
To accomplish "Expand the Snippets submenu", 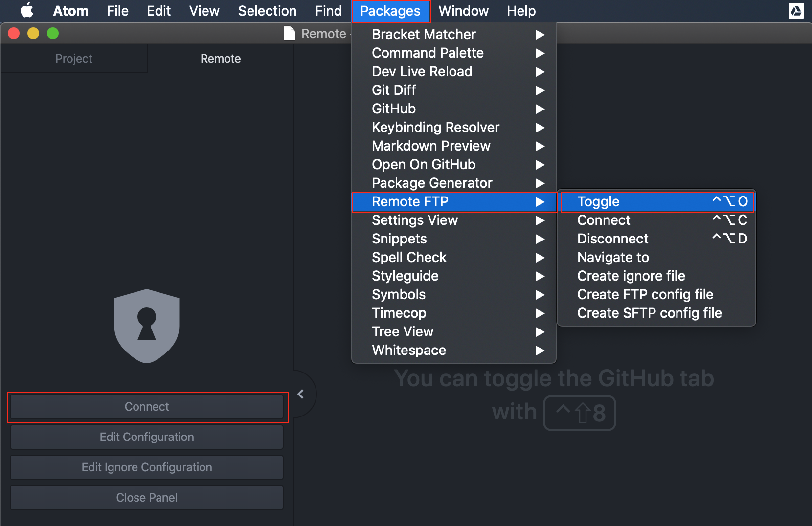I will tap(454, 239).
